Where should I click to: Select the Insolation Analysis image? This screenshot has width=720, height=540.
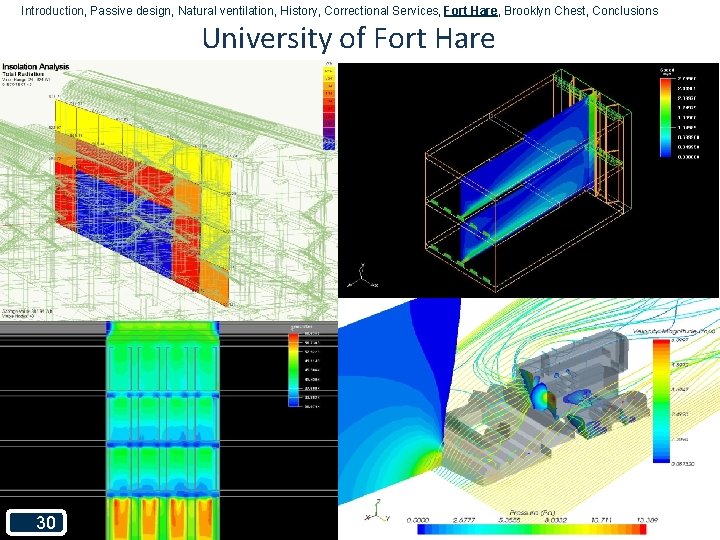coord(169,190)
